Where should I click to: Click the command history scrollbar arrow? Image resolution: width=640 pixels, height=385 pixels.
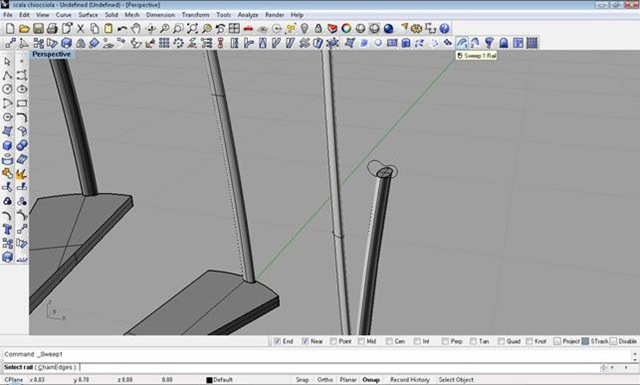tap(635, 354)
